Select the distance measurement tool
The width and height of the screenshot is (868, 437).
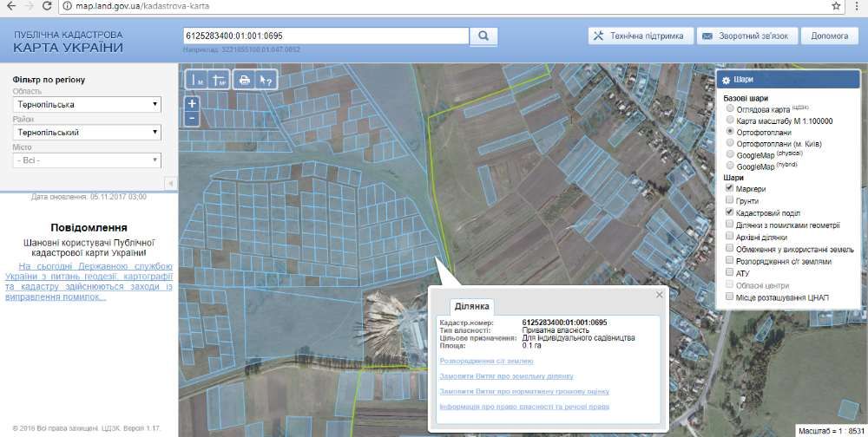tap(196, 80)
